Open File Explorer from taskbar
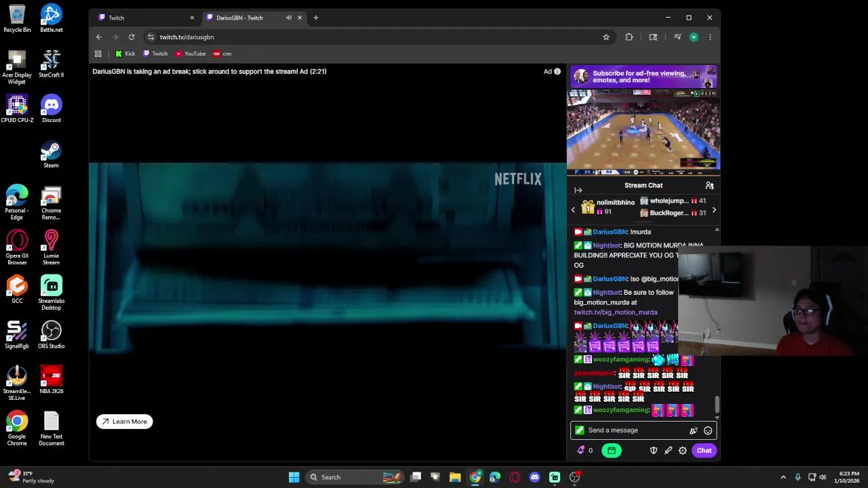 pyautogui.click(x=455, y=477)
